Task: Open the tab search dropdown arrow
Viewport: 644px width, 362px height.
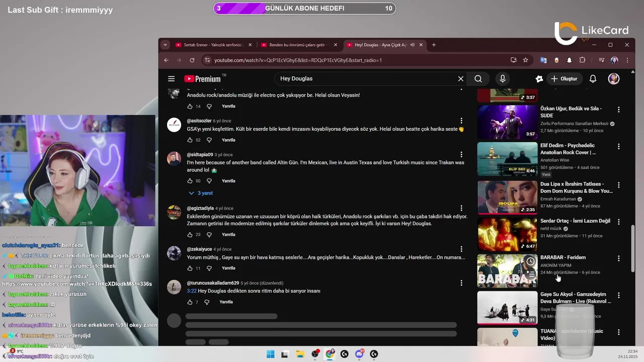Action: (x=165, y=45)
